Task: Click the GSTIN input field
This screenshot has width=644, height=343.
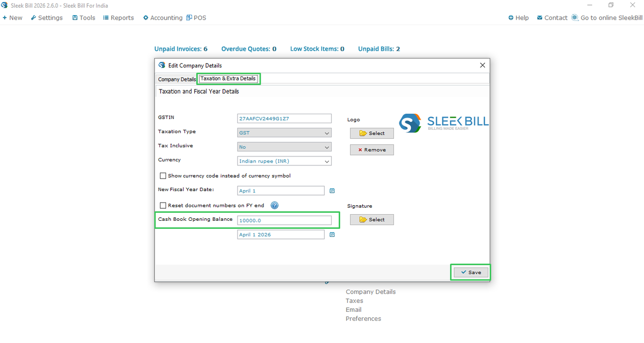Action: click(x=284, y=119)
